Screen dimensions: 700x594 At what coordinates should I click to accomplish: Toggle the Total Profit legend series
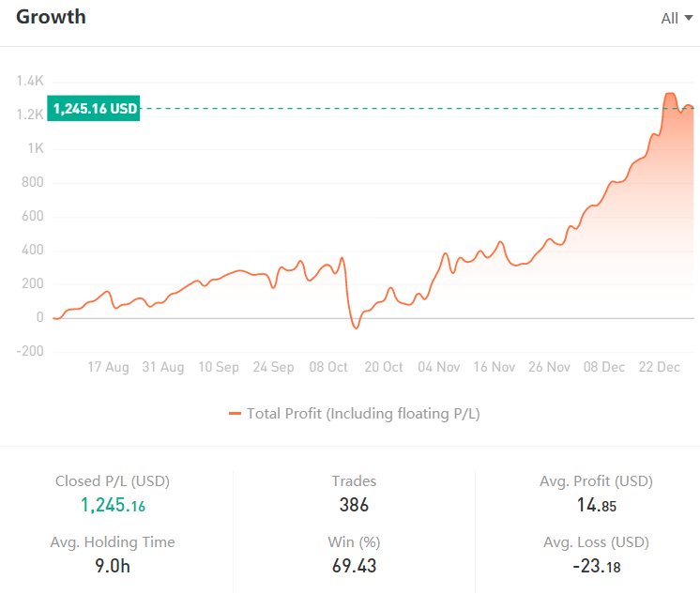tap(363, 413)
